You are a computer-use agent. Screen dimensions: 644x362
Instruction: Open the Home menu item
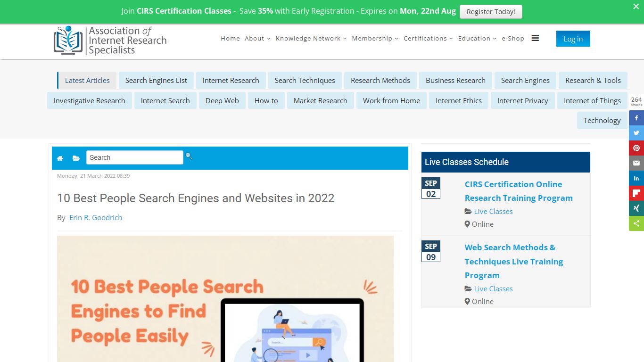coord(230,39)
